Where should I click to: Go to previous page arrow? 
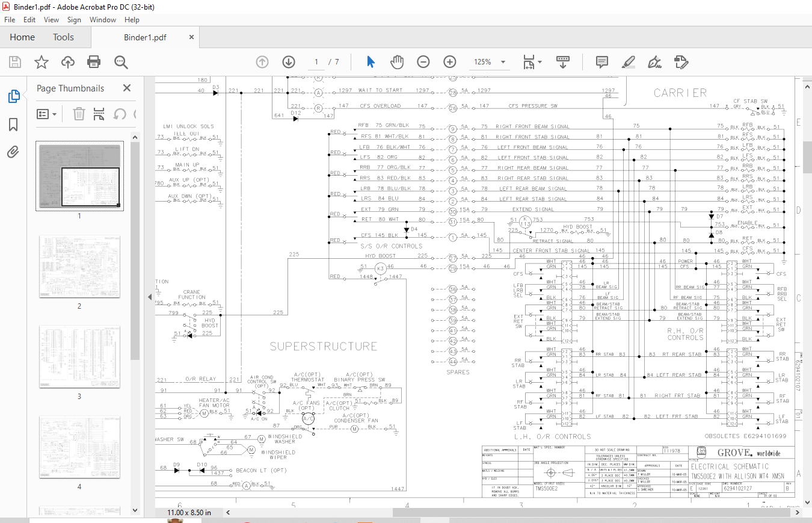pos(262,62)
